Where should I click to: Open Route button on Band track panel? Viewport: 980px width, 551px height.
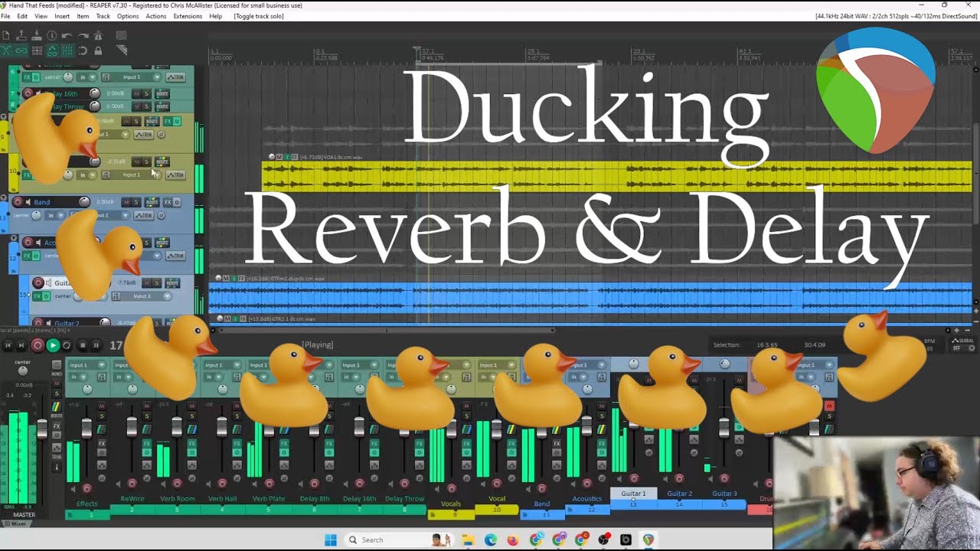[x=152, y=202]
